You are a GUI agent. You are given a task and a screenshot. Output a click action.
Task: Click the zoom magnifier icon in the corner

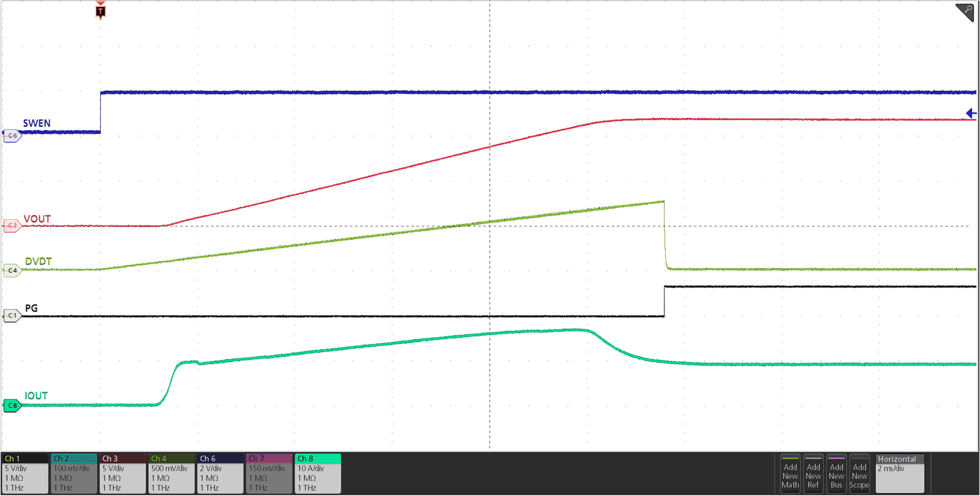click(x=965, y=12)
